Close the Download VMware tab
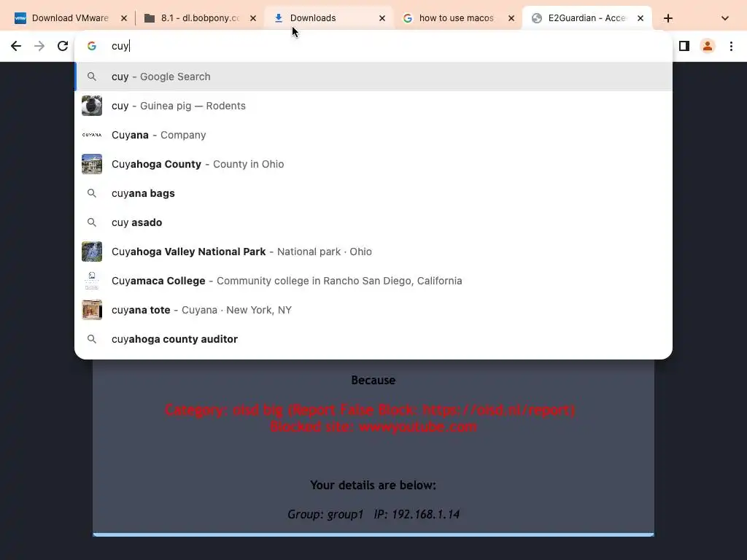Screen dimensions: 747x560 tap(124, 18)
